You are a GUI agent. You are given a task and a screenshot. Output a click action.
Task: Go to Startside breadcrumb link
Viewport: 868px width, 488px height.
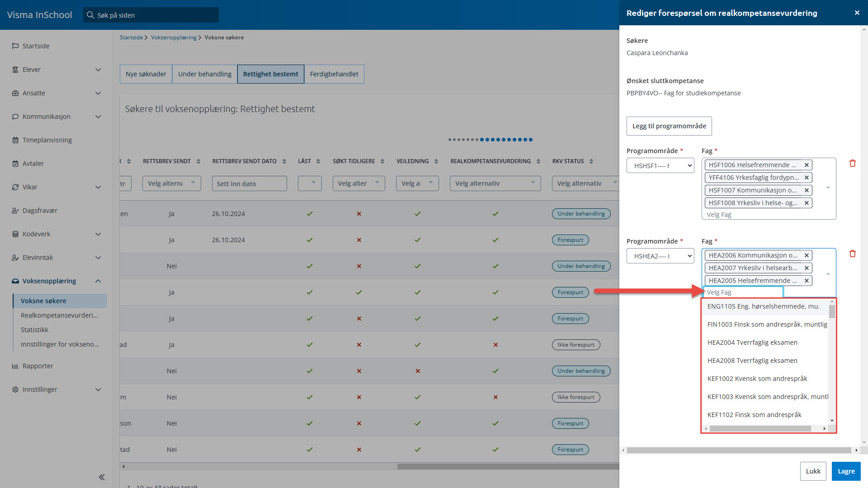pos(131,38)
